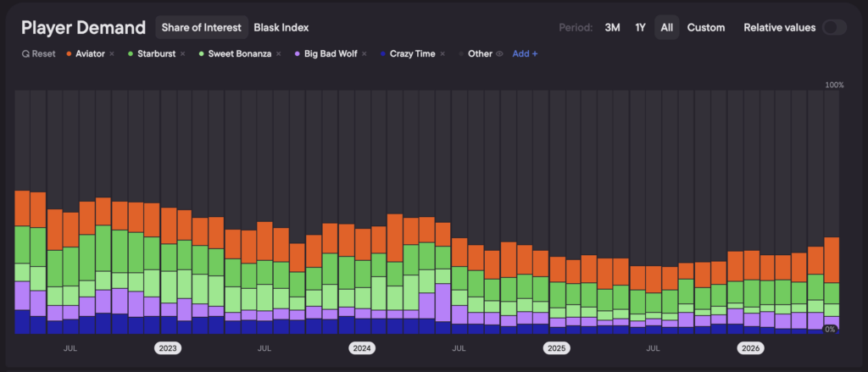
Task: Select the 3M period
Action: [612, 27]
